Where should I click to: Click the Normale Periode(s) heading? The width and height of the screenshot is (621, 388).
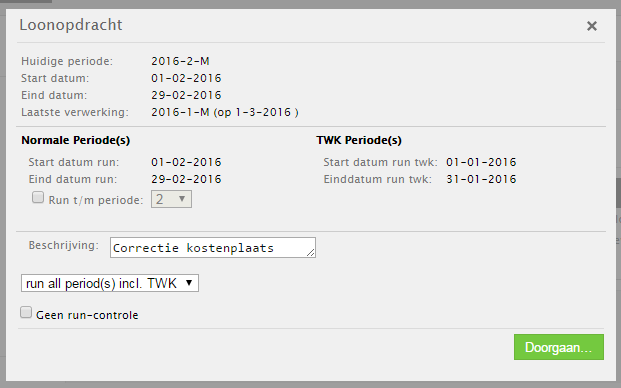pos(76,140)
